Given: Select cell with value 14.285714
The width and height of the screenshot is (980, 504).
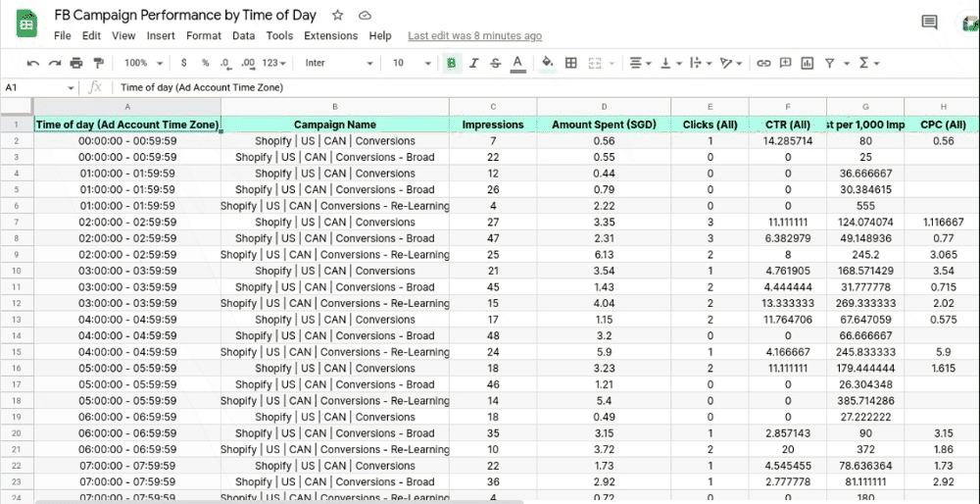Looking at the screenshot, I should (x=788, y=140).
